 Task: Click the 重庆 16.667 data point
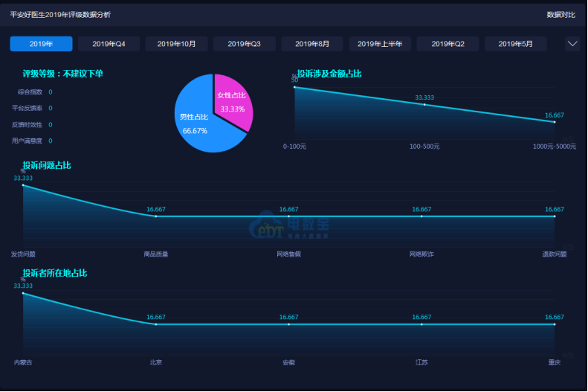point(555,324)
